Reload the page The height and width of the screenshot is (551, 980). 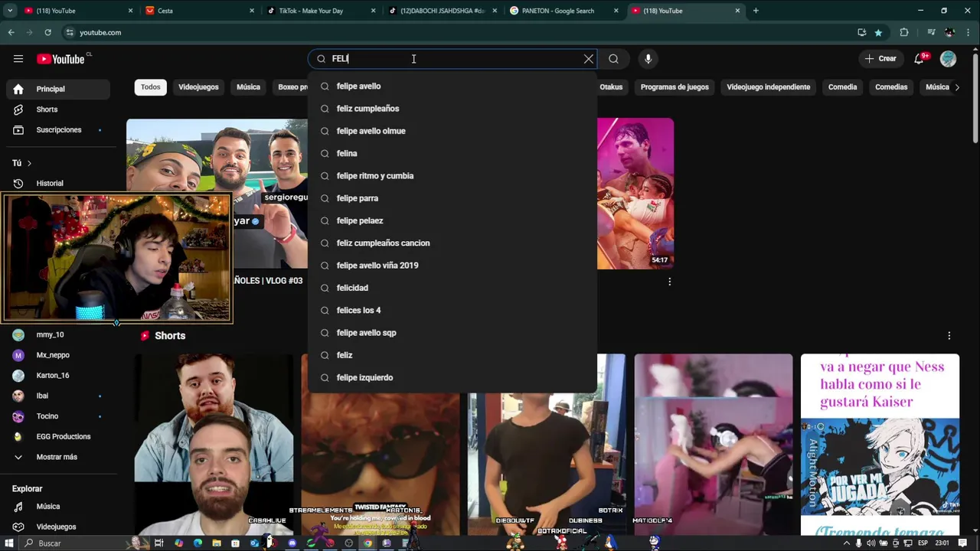point(47,32)
